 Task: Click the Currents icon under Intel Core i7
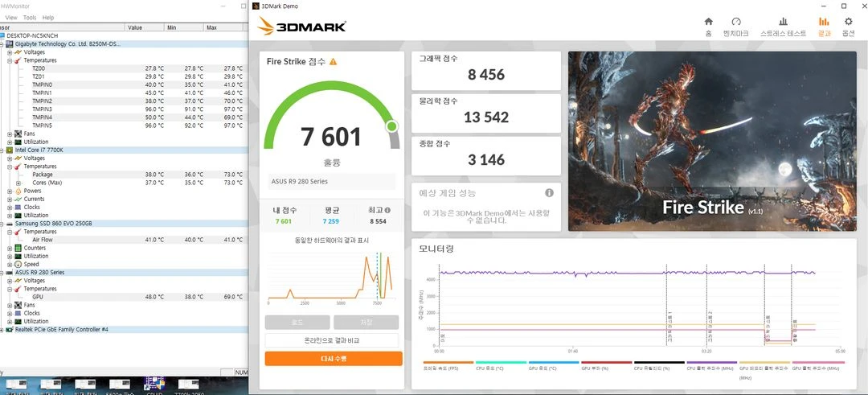coord(18,199)
